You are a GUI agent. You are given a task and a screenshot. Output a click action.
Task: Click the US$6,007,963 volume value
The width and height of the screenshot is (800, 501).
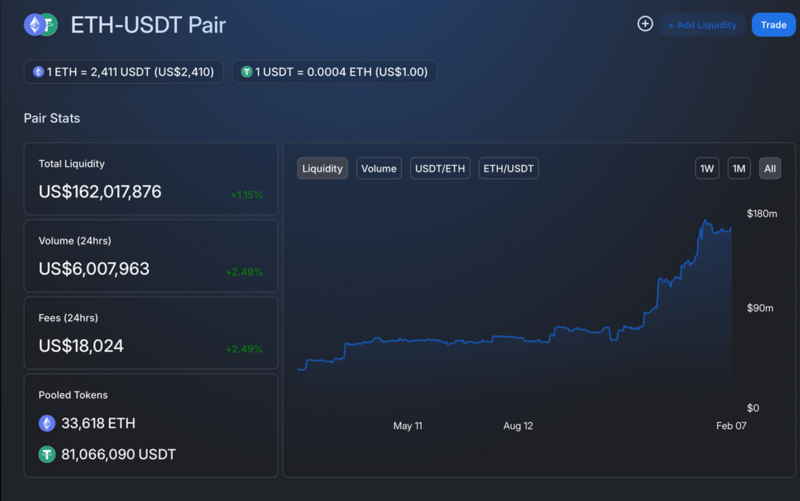point(94,269)
